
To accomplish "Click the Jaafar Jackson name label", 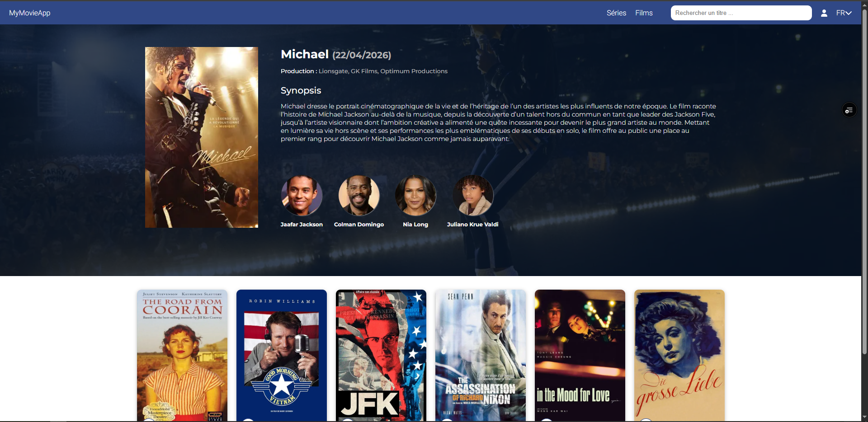I will point(302,225).
